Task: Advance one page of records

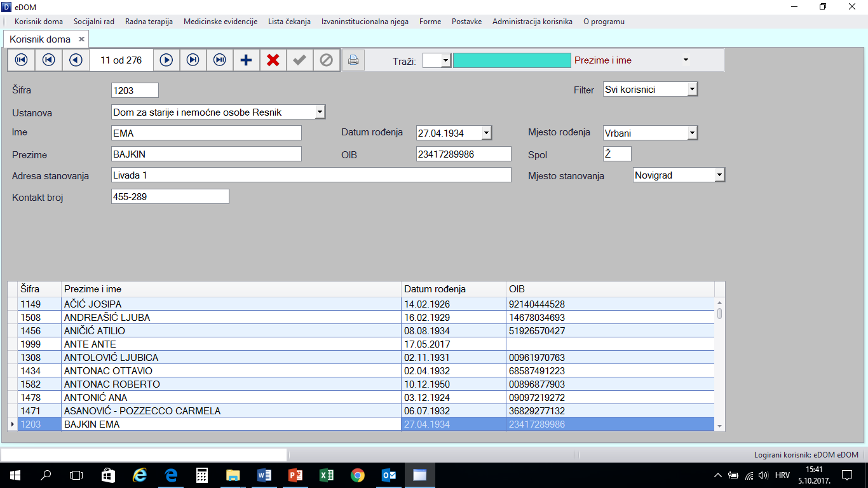Action: click(x=193, y=60)
